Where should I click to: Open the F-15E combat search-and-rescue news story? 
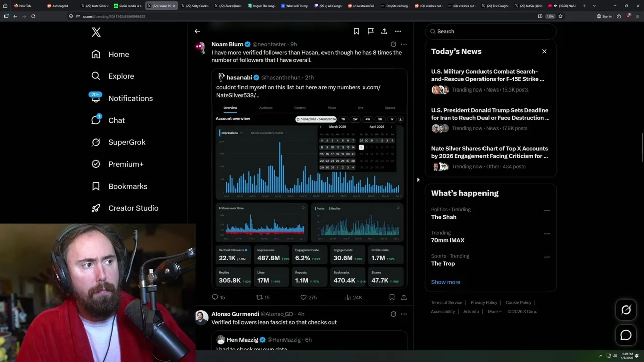click(x=491, y=81)
